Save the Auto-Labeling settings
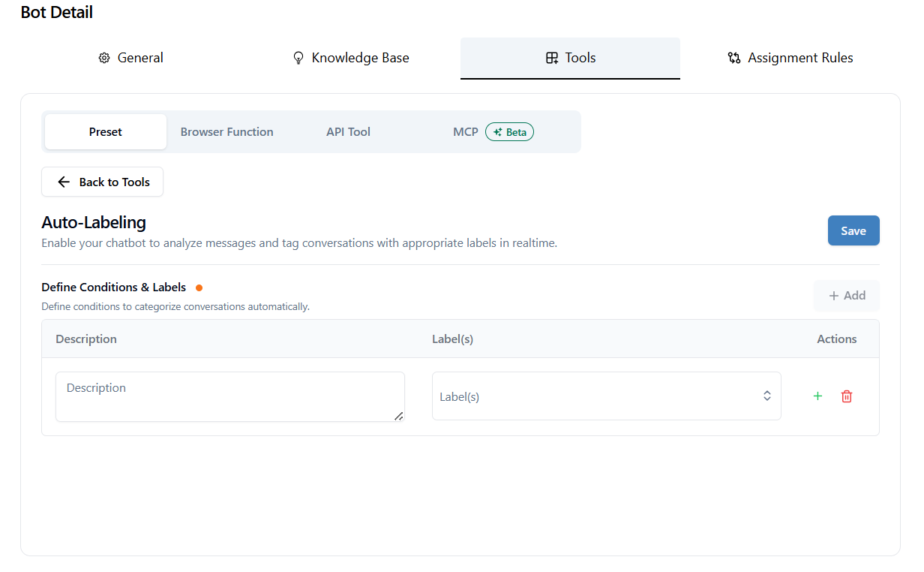 (x=853, y=230)
